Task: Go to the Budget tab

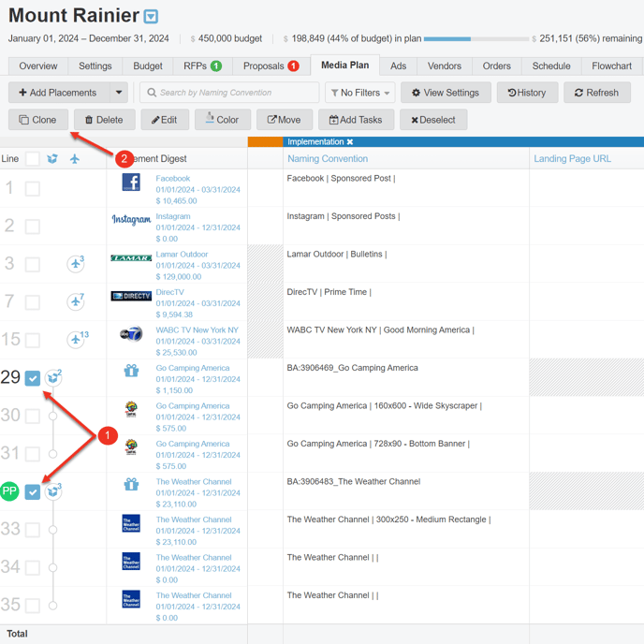Action: point(148,66)
